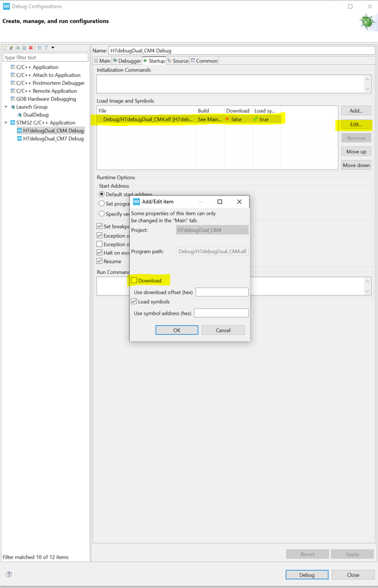Click Run Commands scrollbar up arrow
378x588 pixels.
pyautogui.click(x=367, y=281)
